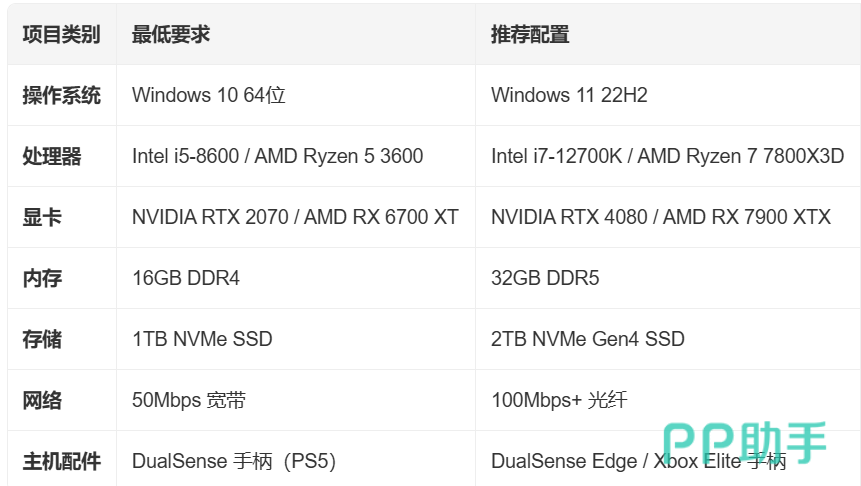Click the 操作系统 row label
The image size is (861, 486).
(x=62, y=96)
